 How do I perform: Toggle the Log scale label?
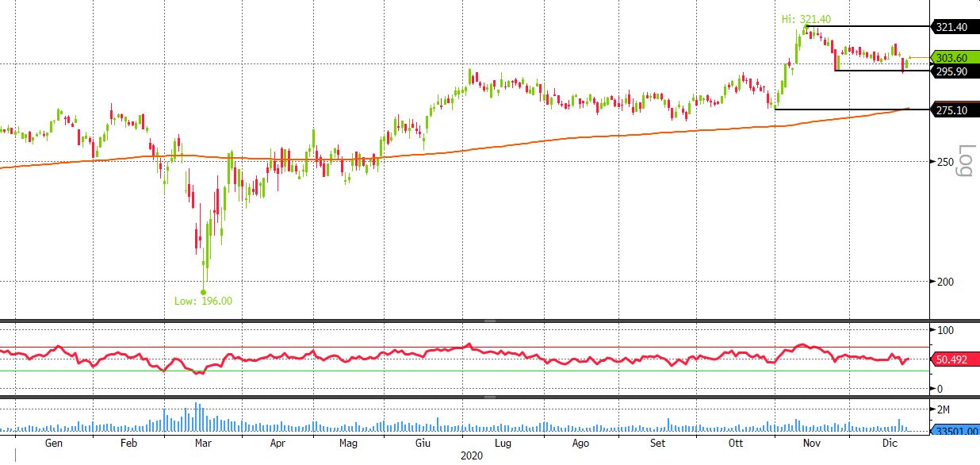point(965,161)
